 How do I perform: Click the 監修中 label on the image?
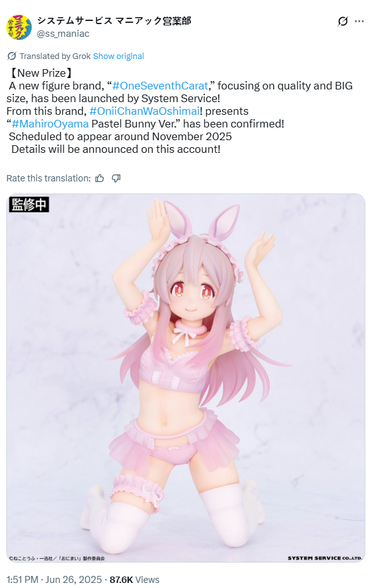tap(29, 204)
